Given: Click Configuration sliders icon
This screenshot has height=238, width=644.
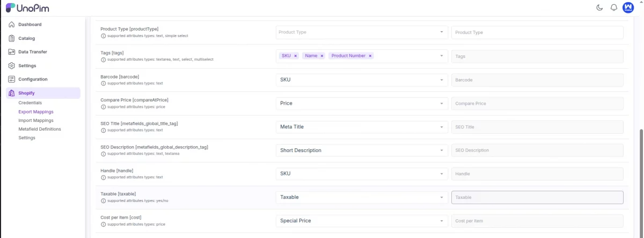Looking at the screenshot, I should pos(11,80).
